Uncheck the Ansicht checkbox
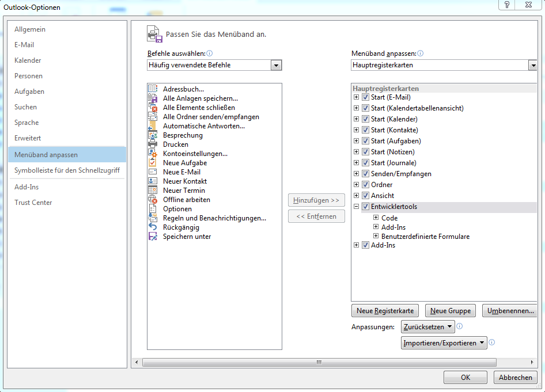The width and height of the screenshot is (545, 392). point(365,196)
